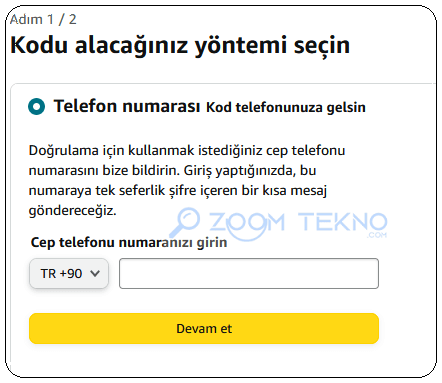Click the tek seferlik şifre description line
The height and width of the screenshot is (383, 442).
click(178, 191)
